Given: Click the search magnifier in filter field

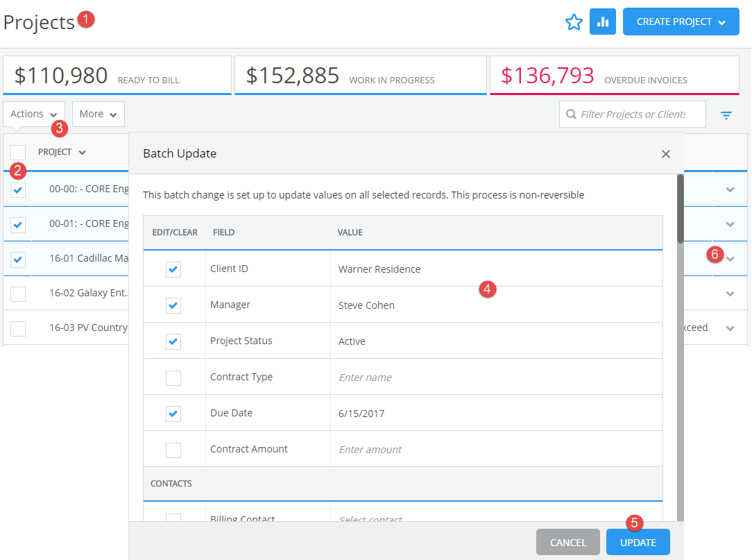Looking at the screenshot, I should point(570,114).
